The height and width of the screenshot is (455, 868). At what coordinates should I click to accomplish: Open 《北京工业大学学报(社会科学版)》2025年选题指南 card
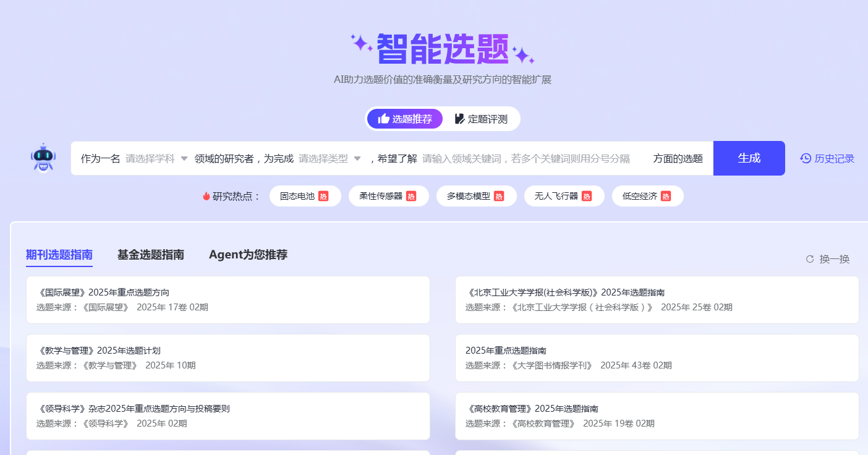point(657,300)
